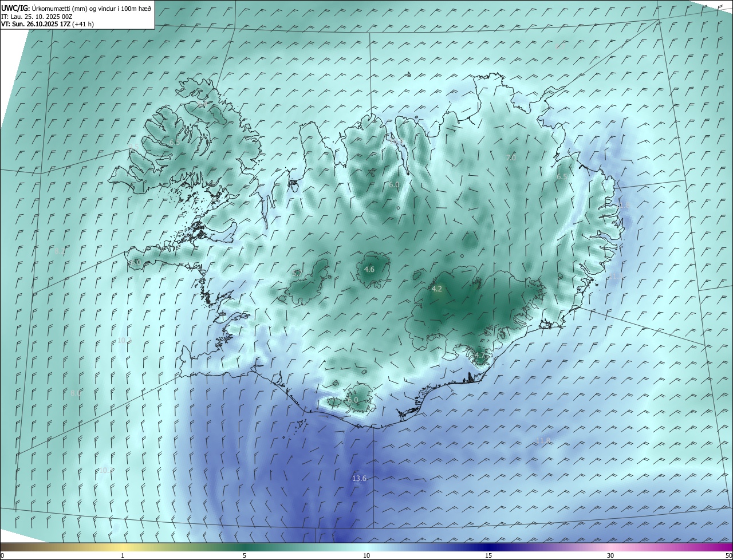Click the 8.2 value west of Snæfellsnes
The height and width of the screenshot is (560, 733).
tap(60, 251)
